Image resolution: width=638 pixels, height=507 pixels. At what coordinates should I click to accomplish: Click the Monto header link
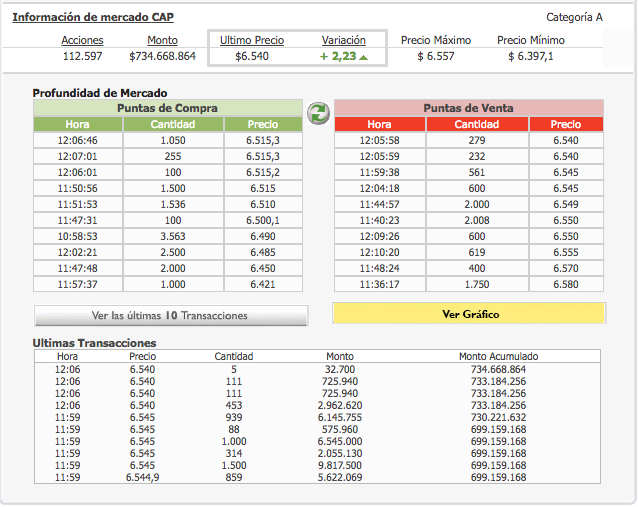point(162,40)
